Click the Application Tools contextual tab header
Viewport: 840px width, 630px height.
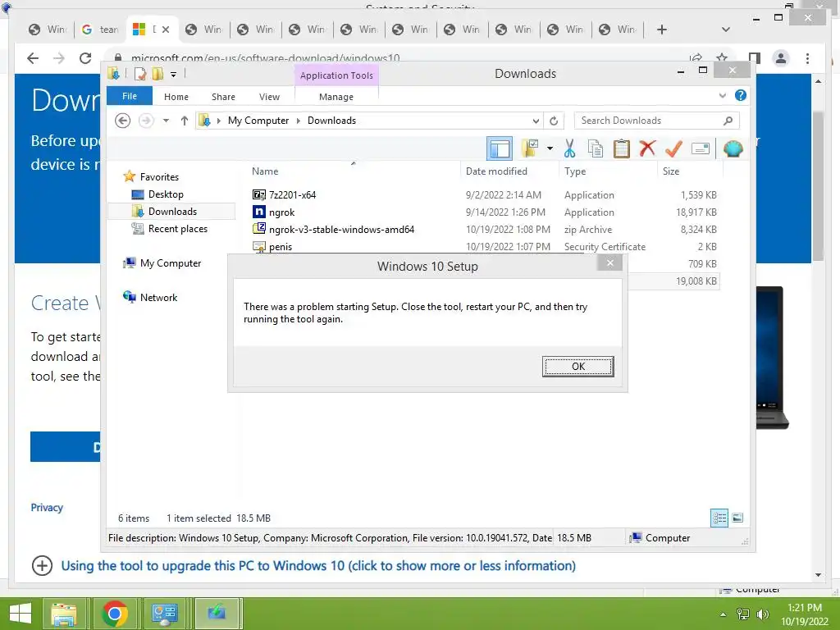(336, 75)
